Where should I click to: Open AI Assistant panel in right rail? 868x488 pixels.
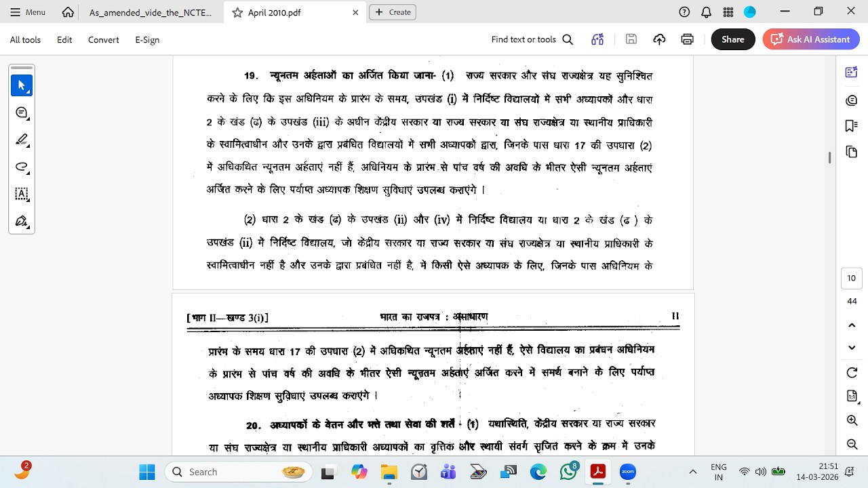point(852,72)
